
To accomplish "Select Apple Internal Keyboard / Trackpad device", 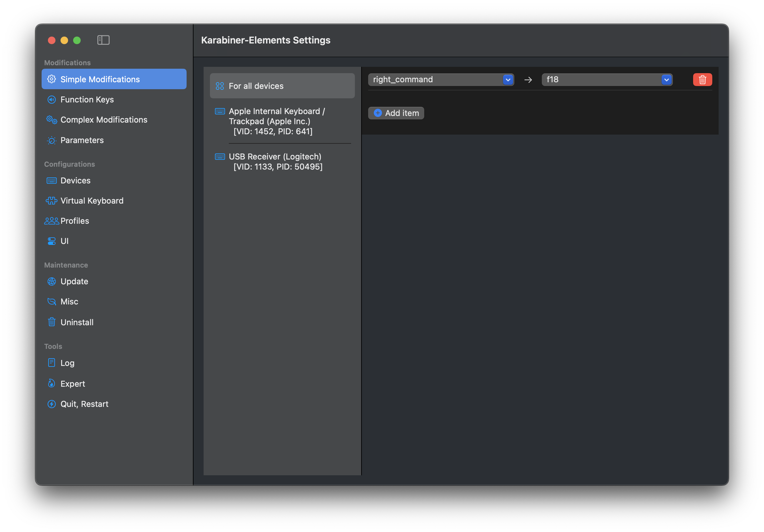I will click(x=282, y=121).
